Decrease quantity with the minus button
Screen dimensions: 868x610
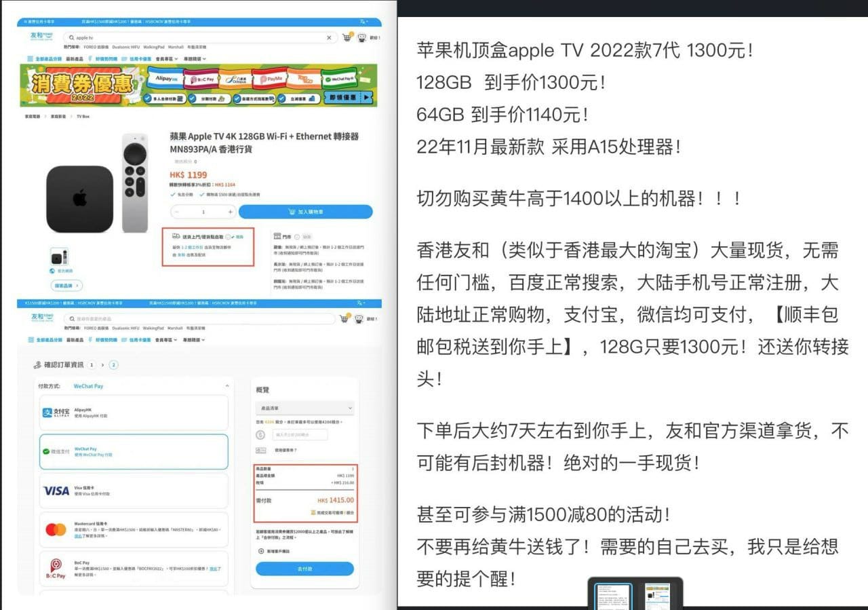[x=177, y=212]
